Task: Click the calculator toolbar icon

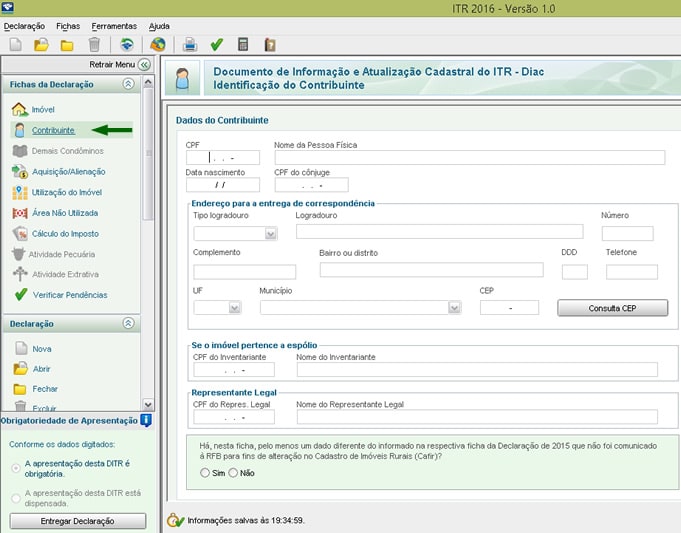Action: click(x=243, y=44)
